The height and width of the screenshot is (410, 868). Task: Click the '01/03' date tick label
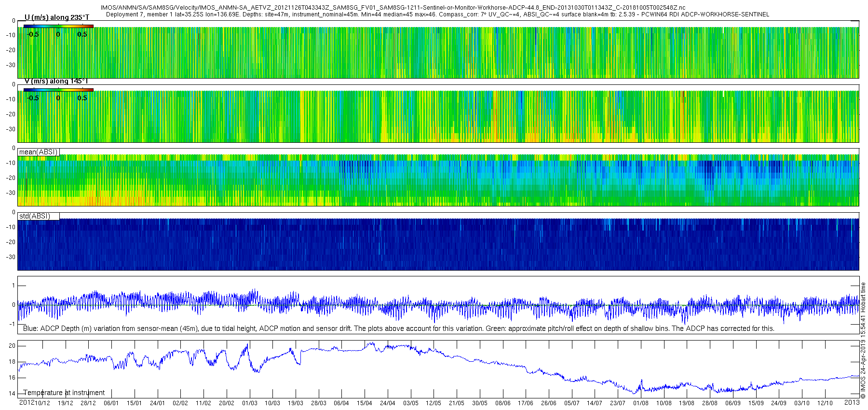[250, 403]
